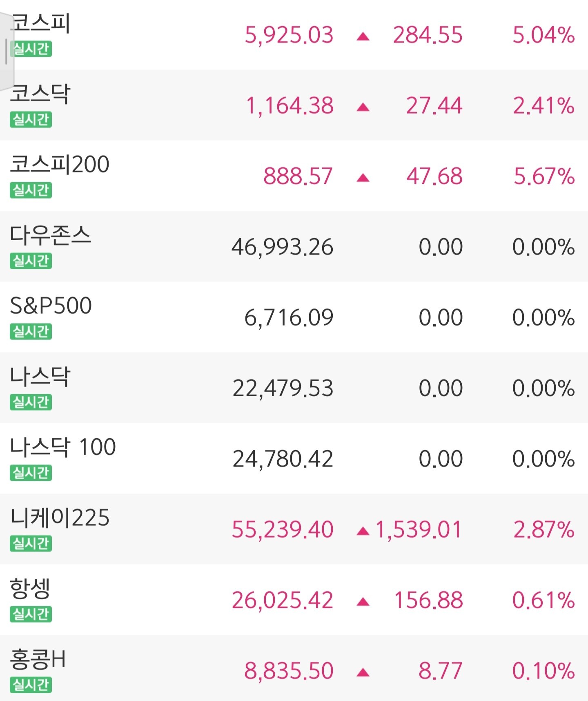Click the 니케이225 index name
Viewport: 588px width, 701px height.
point(60,518)
